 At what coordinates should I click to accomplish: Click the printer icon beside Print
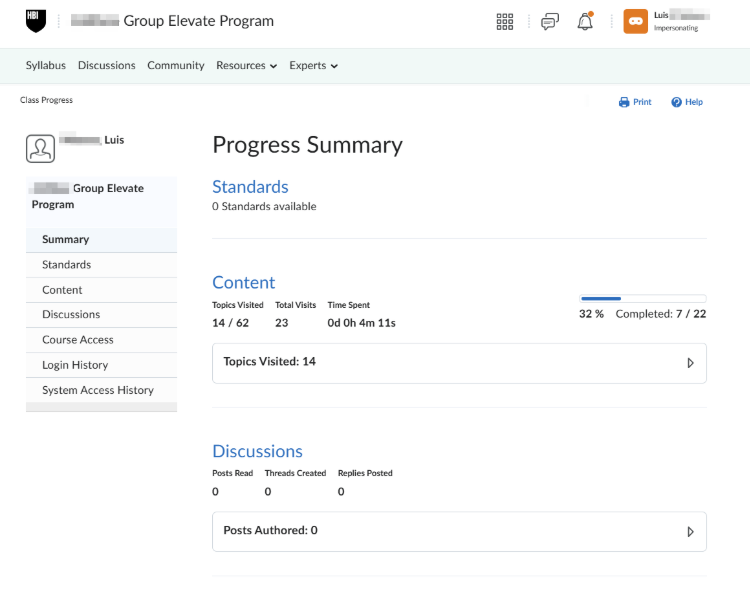tap(624, 102)
